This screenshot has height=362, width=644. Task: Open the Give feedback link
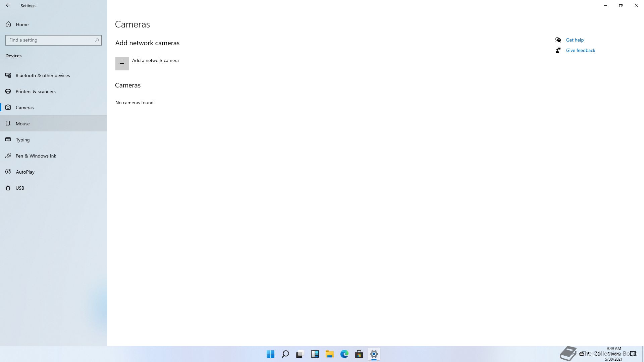(580, 50)
